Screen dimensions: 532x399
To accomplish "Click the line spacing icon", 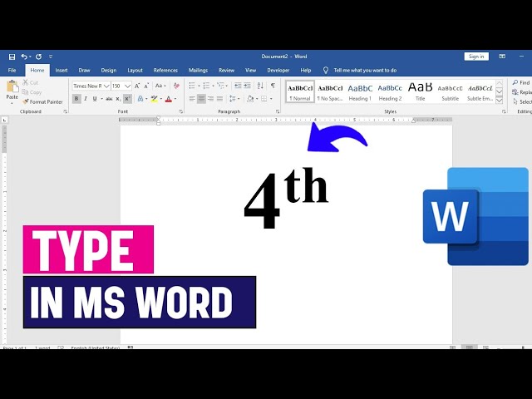I will point(233,99).
